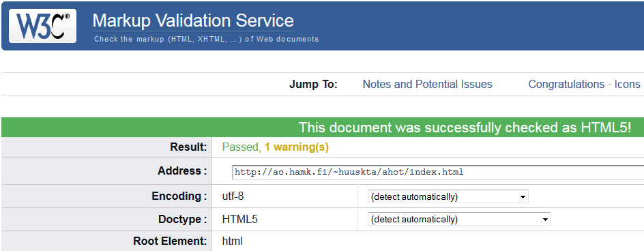
Task: Open the Markup Validation Service title link
Action: pos(193,20)
